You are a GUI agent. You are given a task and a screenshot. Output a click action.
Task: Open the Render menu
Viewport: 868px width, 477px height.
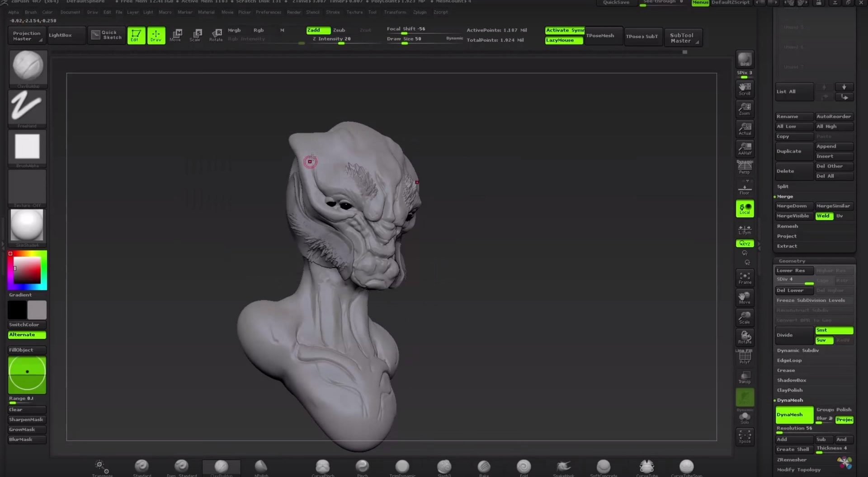[294, 12]
